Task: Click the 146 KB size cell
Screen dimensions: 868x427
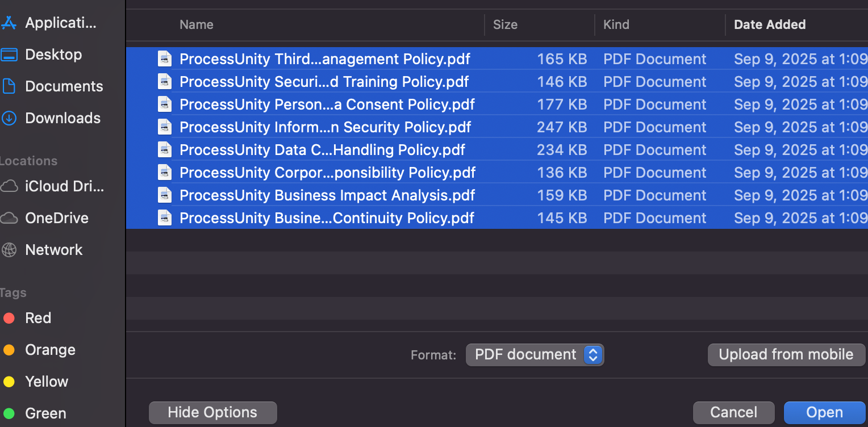Action: (562, 82)
